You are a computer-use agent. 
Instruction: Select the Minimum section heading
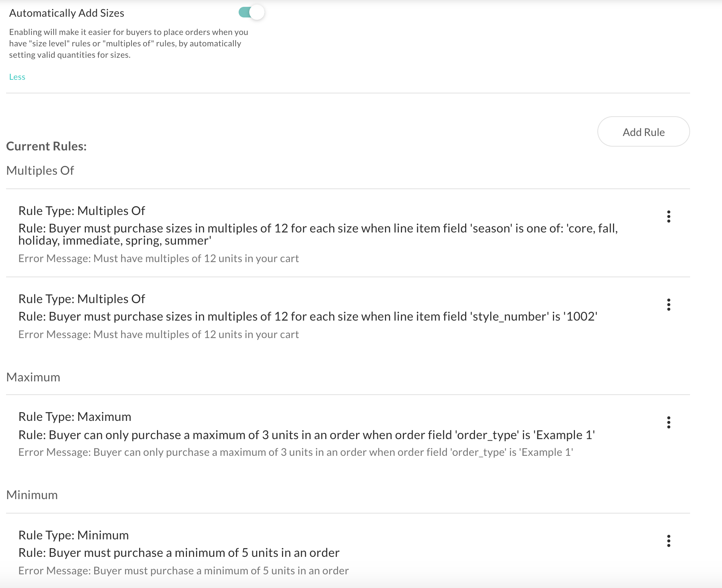32,495
